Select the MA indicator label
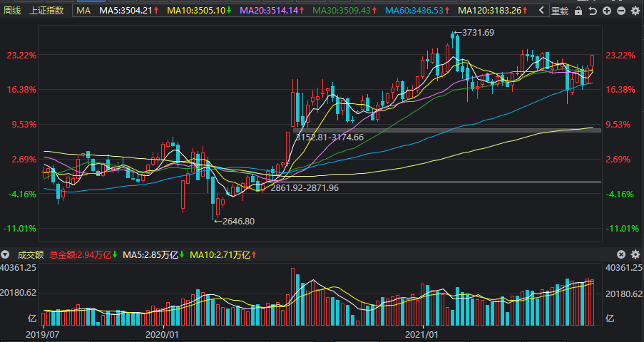Image resolution: width=644 pixels, height=342 pixels. coord(83,10)
